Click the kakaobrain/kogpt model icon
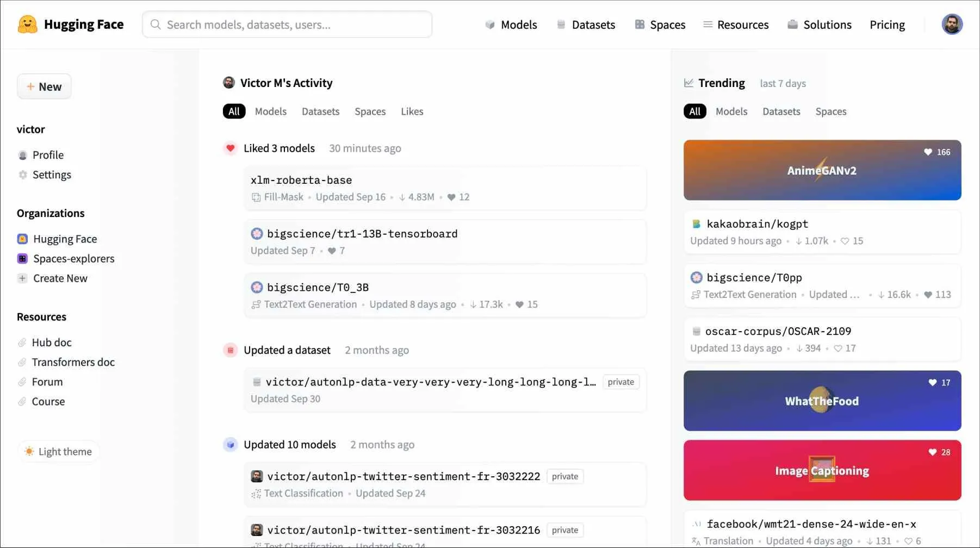980x548 pixels. [x=696, y=224]
